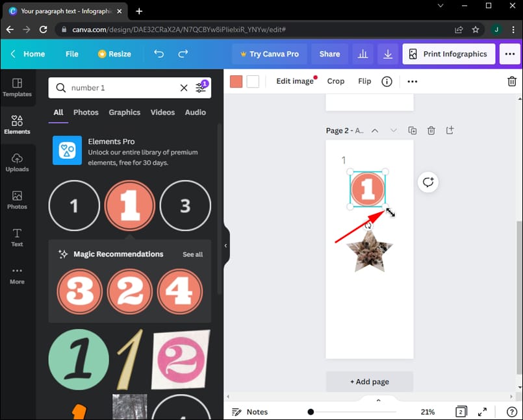Clear the 'number 1' search query
Image resolution: width=523 pixels, height=420 pixels.
click(184, 87)
